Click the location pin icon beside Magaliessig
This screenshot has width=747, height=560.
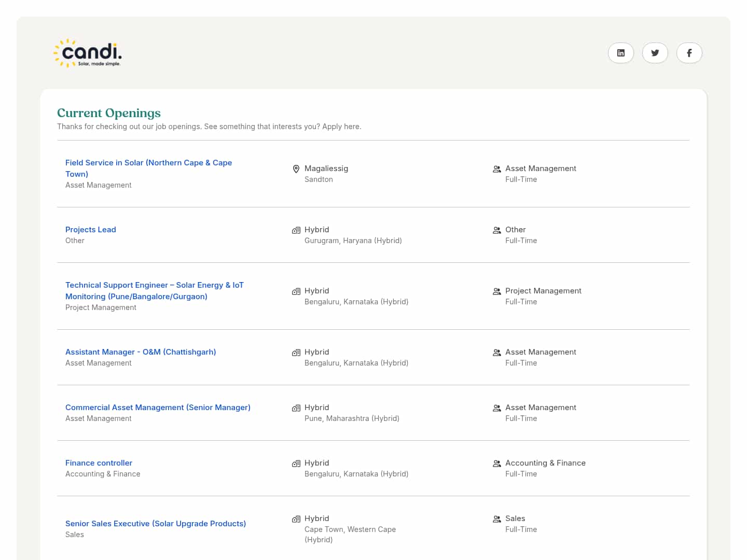pyautogui.click(x=296, y=169)
